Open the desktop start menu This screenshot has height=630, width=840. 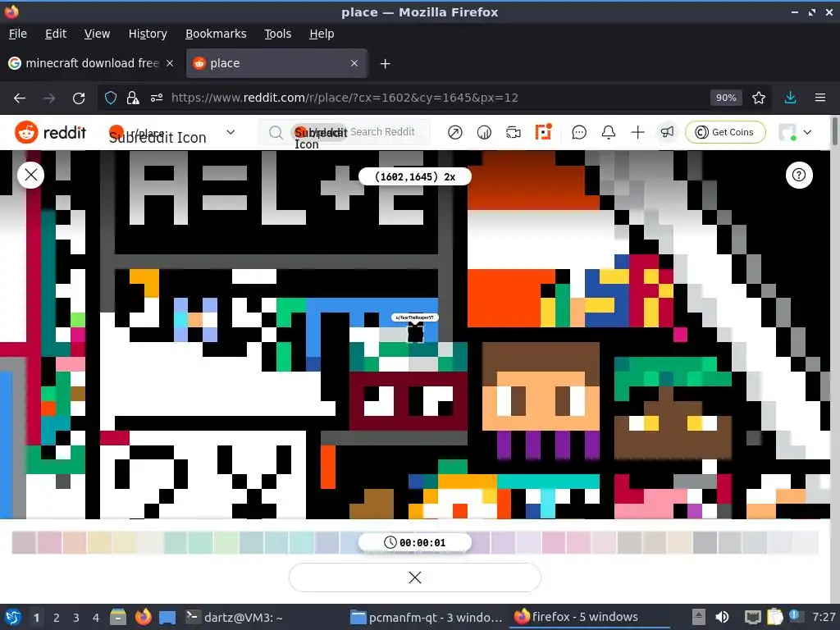pos(13,617)
